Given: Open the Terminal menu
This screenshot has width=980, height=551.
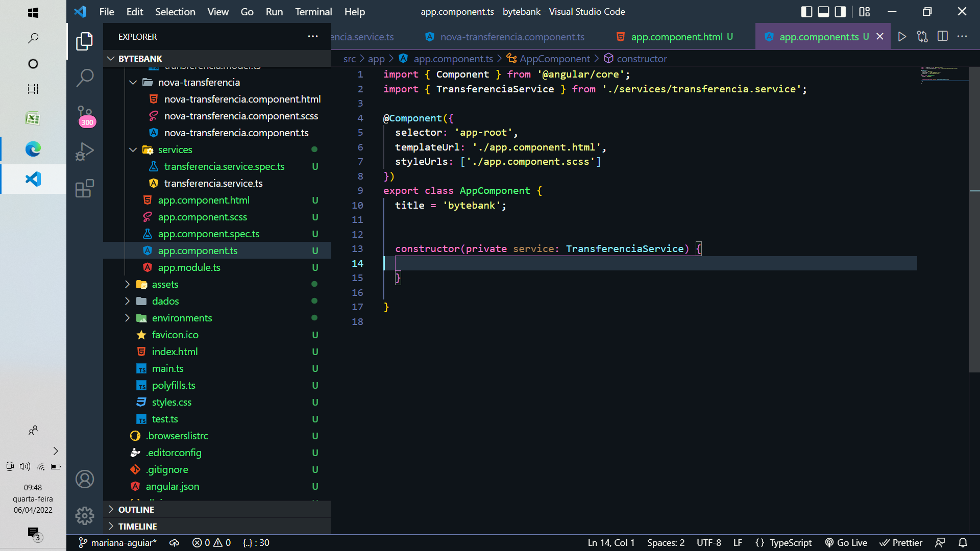Looking at the screenshot, I should tap(313, 12).
